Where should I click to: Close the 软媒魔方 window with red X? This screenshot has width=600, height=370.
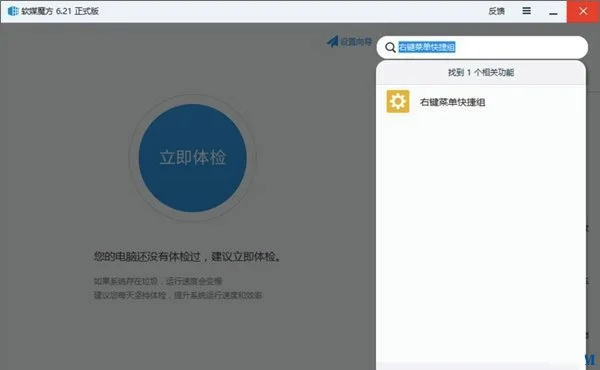tap(583, 11)
